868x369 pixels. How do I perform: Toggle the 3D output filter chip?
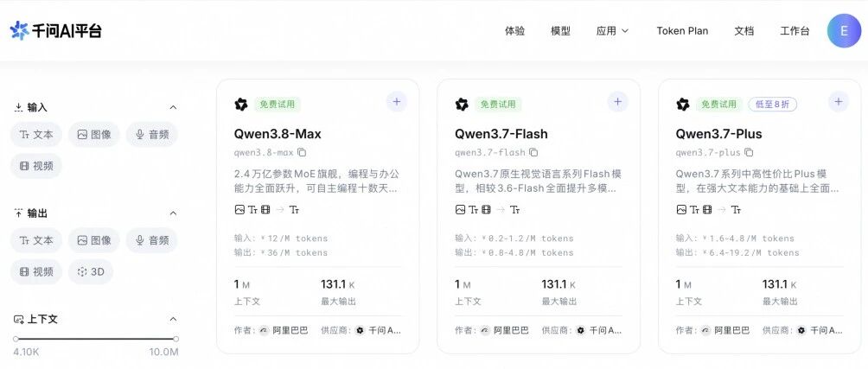tap(91, 271)
